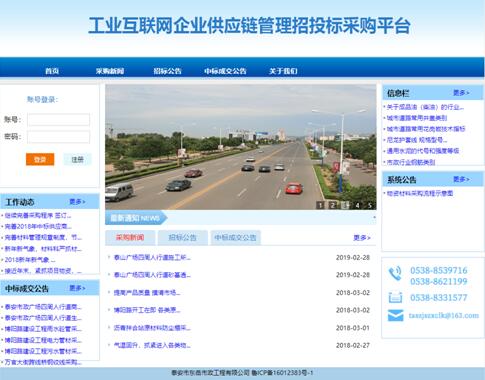Click 更多 in the 系统公告 header

coord(461,179)
